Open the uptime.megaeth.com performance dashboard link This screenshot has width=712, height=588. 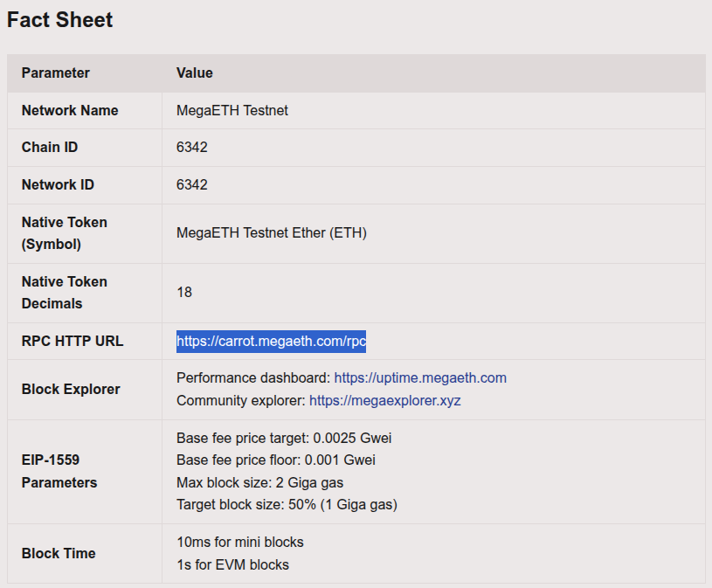point(420,377)
